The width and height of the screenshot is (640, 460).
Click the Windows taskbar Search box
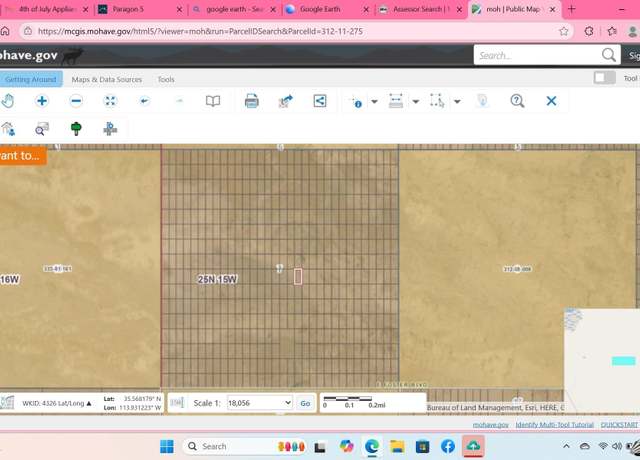tap(245, 446)
